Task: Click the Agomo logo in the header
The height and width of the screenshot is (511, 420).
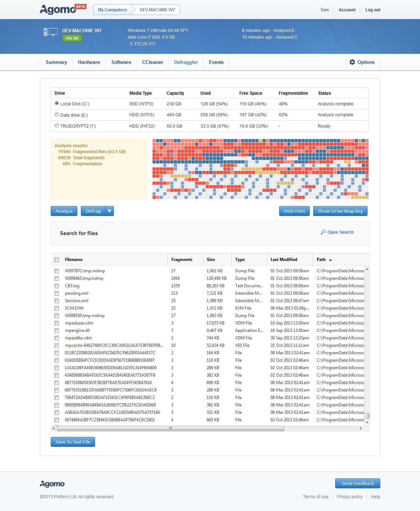Action: point(58,10)
